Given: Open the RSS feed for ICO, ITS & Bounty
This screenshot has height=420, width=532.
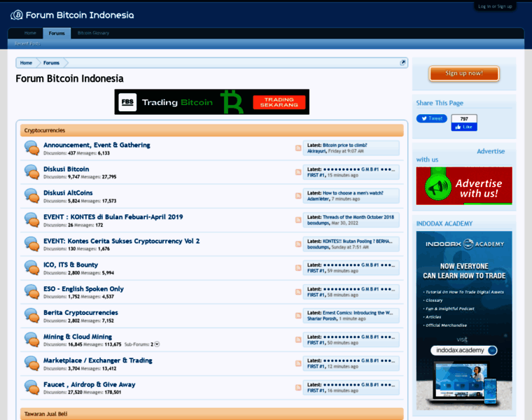Looking at the screenshot, I should click(x=298, y=267).
